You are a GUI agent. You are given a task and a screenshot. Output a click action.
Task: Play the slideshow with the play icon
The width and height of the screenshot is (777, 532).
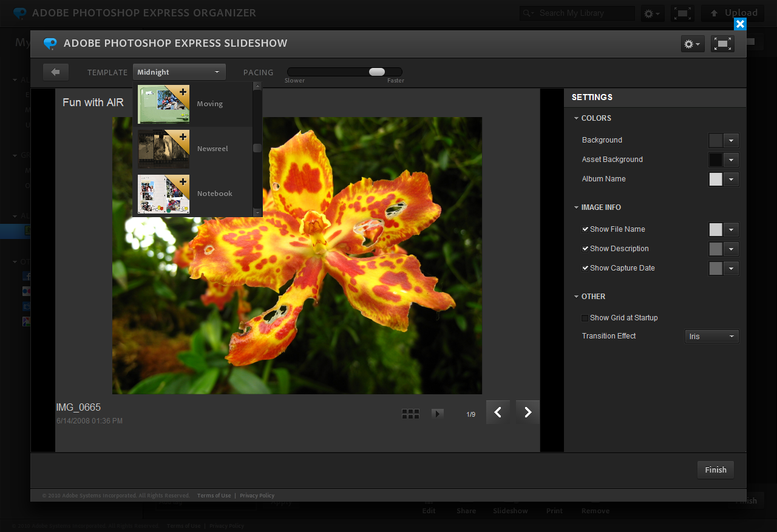coord(438,413)
